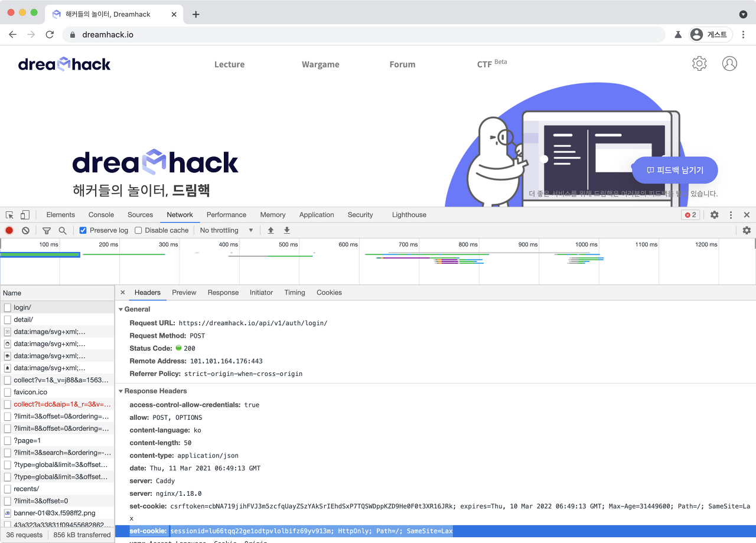This screenshot has width=756, height=543.
Task: Open the 게스트 profile button
Action: [711, 35]
